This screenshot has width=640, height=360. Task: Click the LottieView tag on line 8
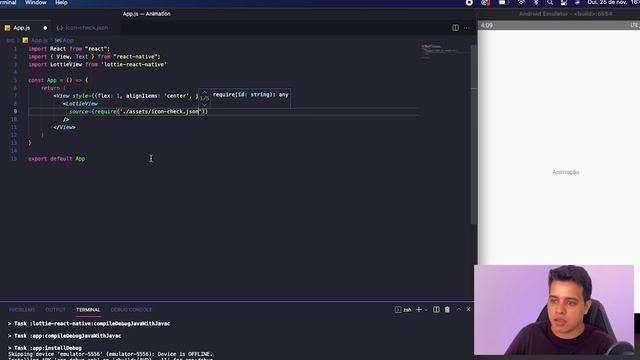[82, 104]
